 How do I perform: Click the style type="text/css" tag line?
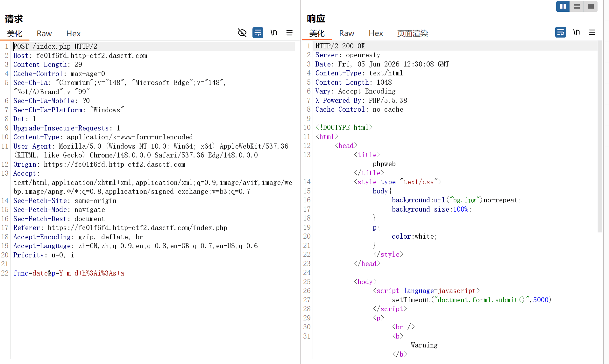click(x=398, y=182)
